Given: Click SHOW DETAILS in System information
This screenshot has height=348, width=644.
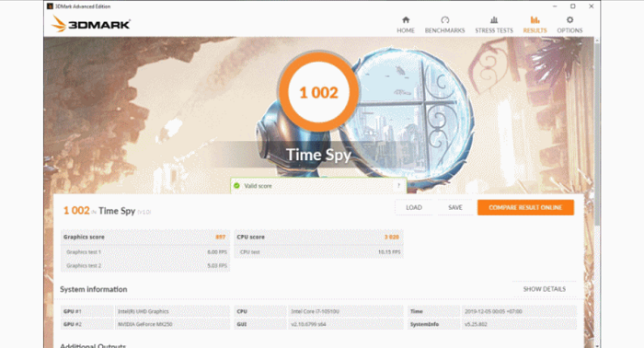Looking at the screenshot, I should (545, 289).
